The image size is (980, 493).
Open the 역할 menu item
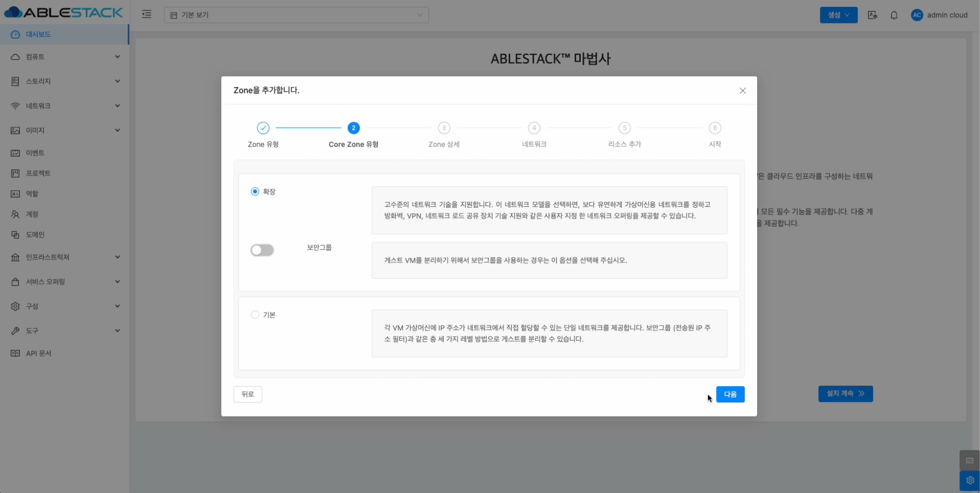64,194
